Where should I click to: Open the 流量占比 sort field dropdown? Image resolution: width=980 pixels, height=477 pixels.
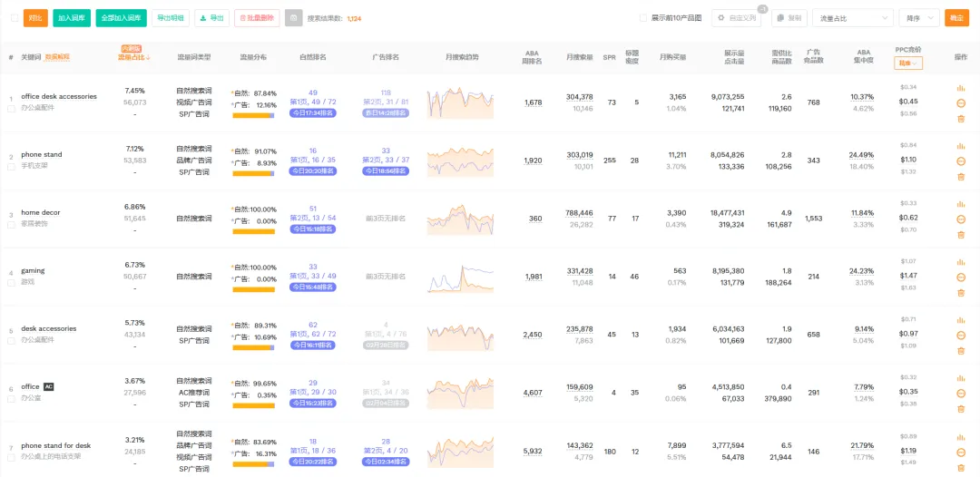[x=852, y=17]
